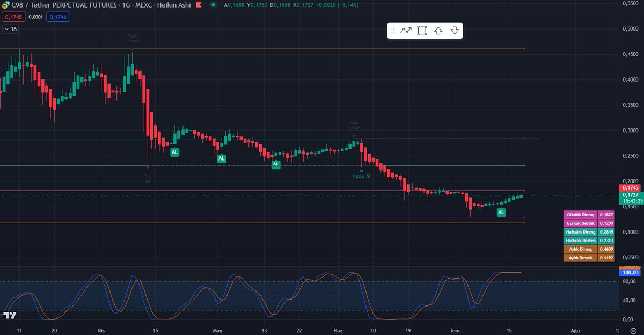Click the Haftalık Direnç table cell
The image size is (644, 335).
[x=581, y=232]
